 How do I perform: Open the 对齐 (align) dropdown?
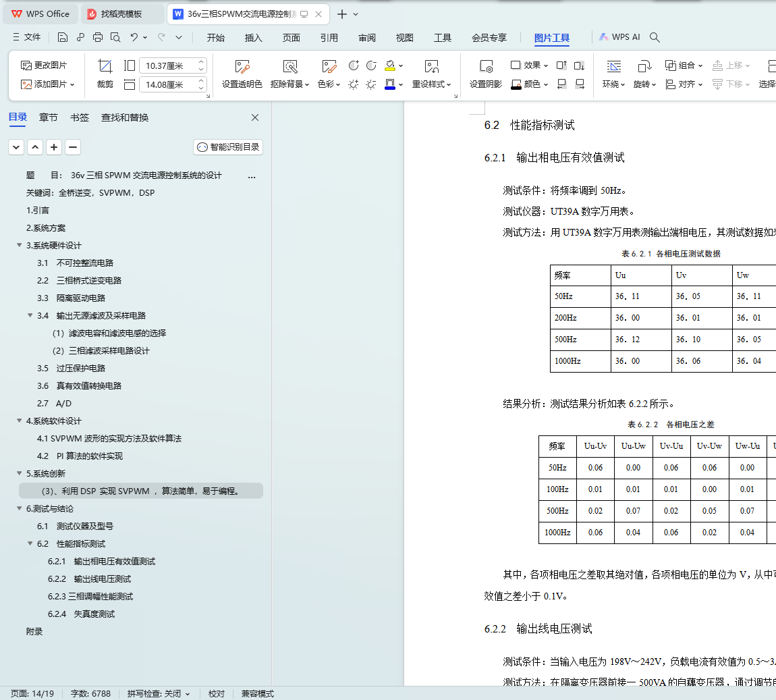[684, 84]
